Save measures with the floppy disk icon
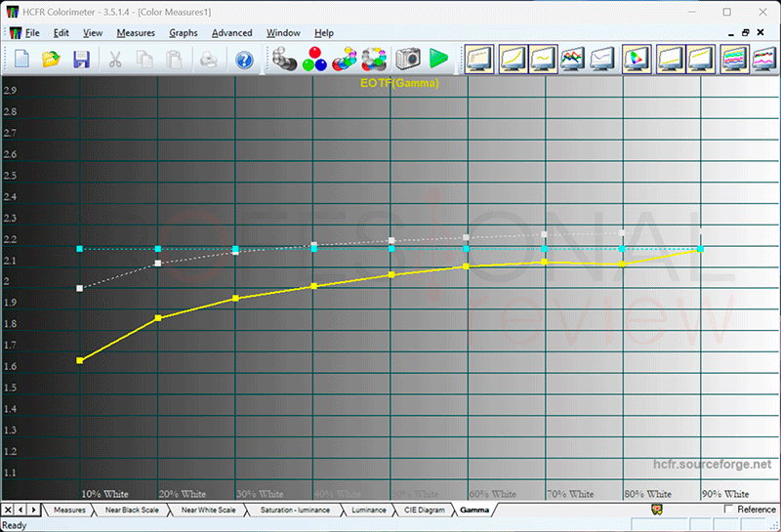Screen dimensions: 781x532 click(x=81, y=60)
